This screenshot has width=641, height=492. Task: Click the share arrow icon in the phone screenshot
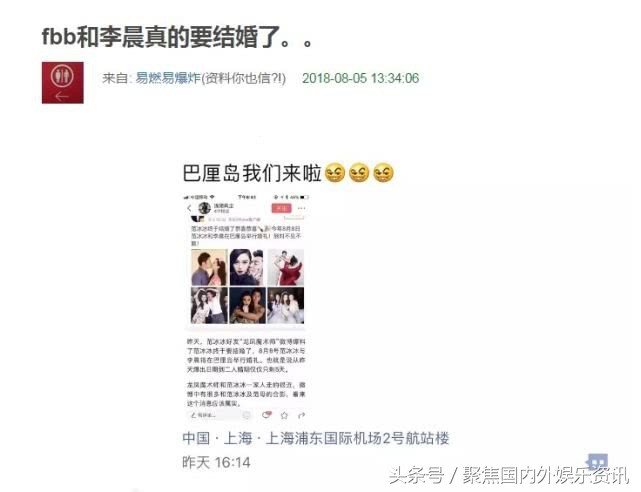pos(302,415)
